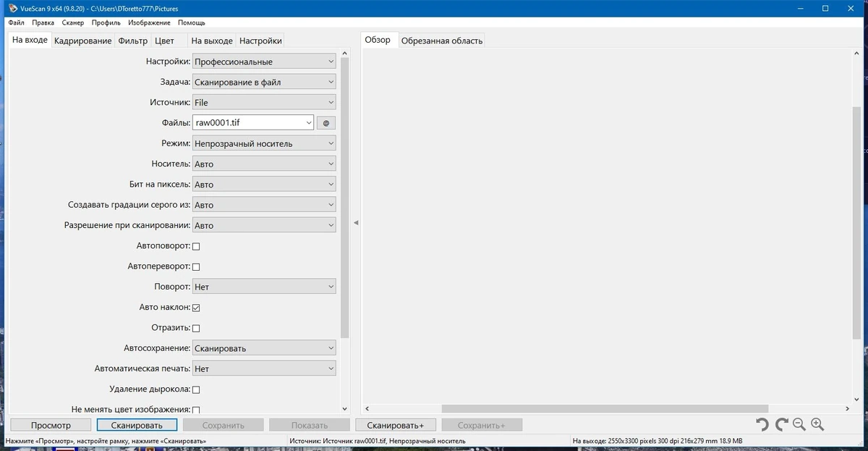The image size is (868, 451).
Task: Click the disabled Сохранить button
Action: 223,425
